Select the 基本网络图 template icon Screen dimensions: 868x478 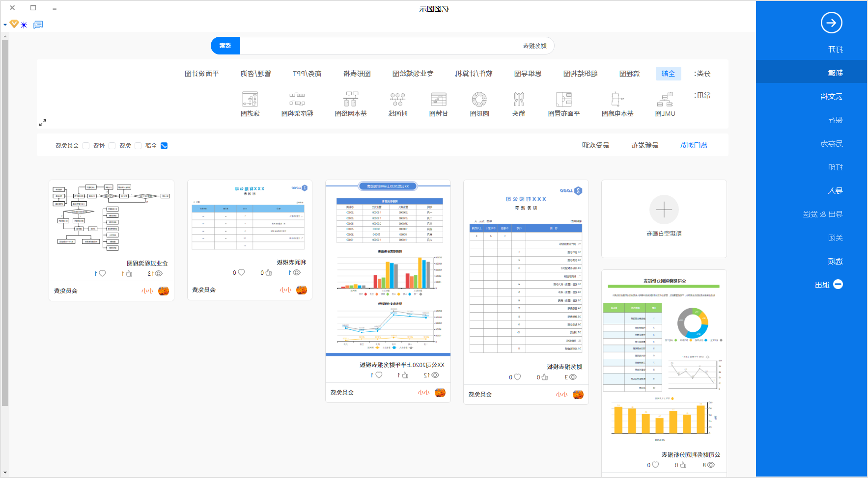(351, 100)
